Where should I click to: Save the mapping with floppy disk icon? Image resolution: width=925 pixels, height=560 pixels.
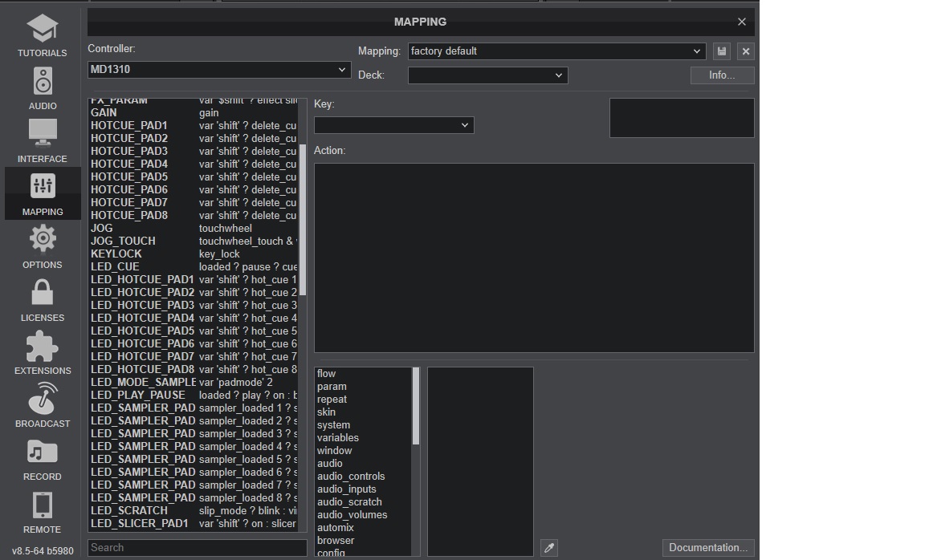click(x=722, y=51)
